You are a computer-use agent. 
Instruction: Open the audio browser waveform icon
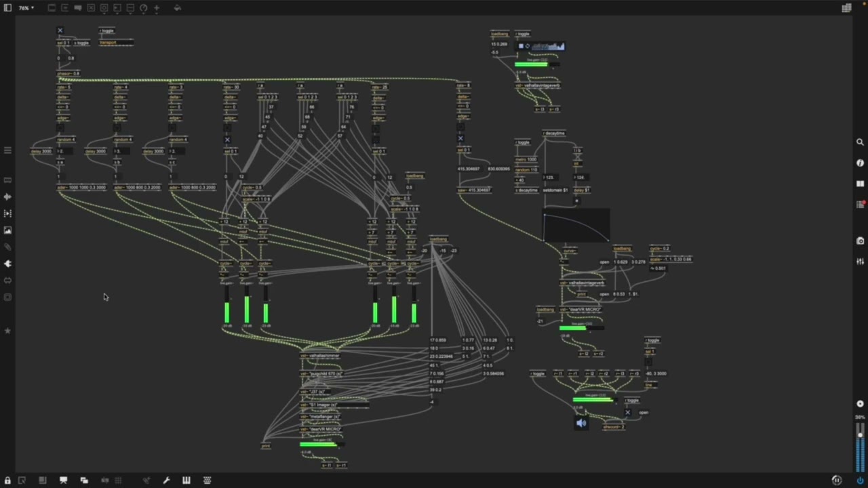[7, 197]
